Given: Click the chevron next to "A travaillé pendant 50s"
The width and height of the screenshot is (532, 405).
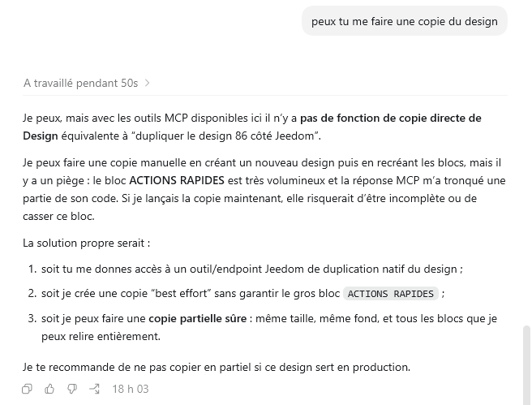Looking at the screenshot, I should click(x=147, y=83).
